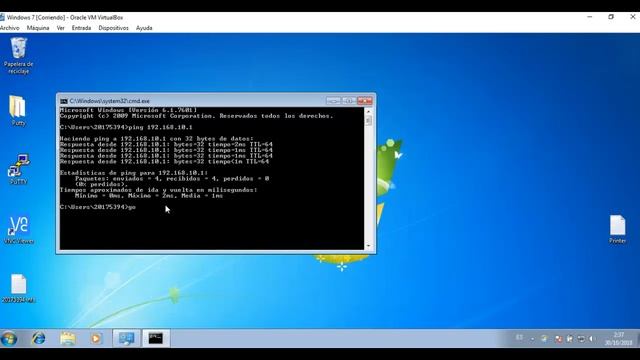Minimize the VirtualBox host window
This screenshot has width=640, height=360.
(589, 17)
